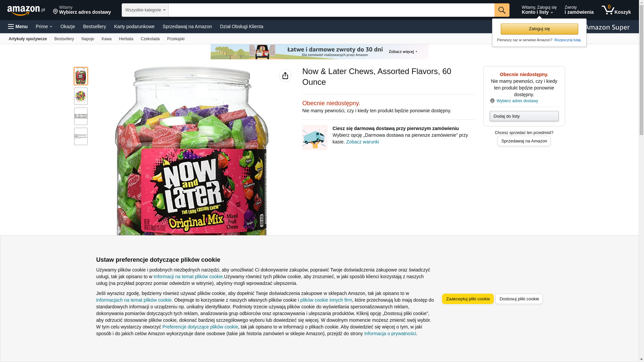Click inside the search input field

(x=331, y=10)
